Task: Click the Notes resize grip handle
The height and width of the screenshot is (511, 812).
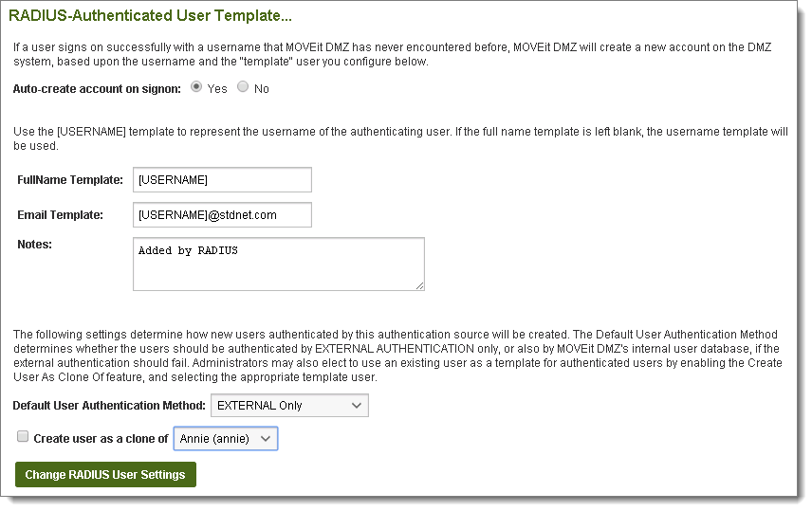Action: [419, 285]
